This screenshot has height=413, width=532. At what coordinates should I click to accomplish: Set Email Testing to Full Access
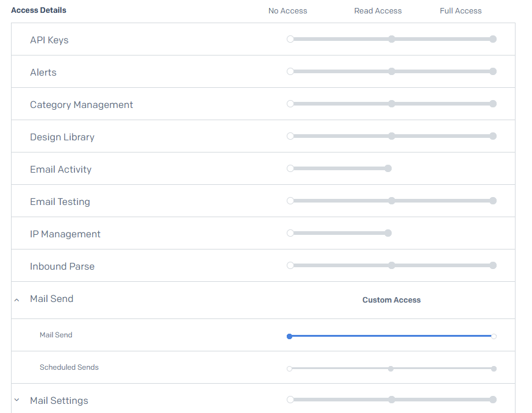click(x=493, y=201)
